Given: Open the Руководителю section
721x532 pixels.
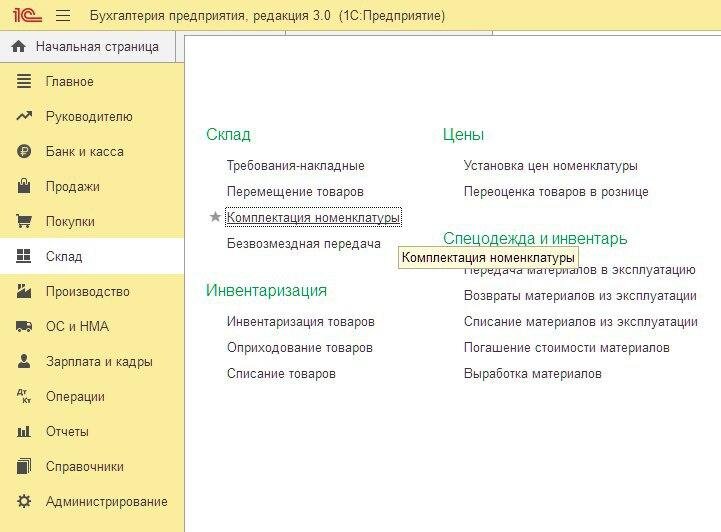Looking at the screenshot, I should coord(89,117).
